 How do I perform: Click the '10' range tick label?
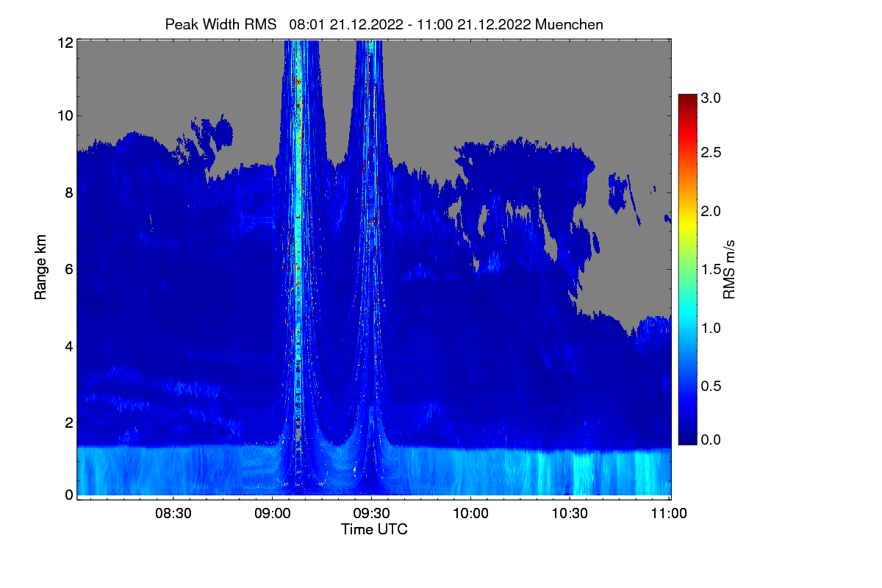[65, 116]
